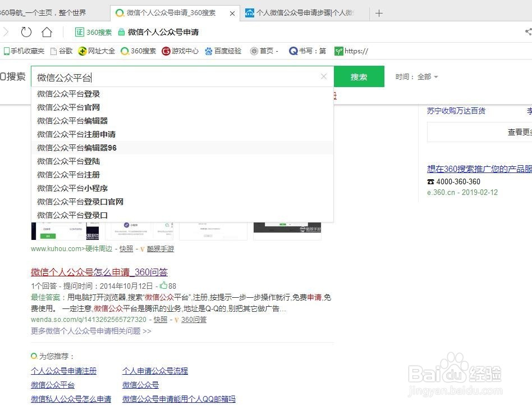Select suggestion 微信公众平台编辑器

point(182,121)
